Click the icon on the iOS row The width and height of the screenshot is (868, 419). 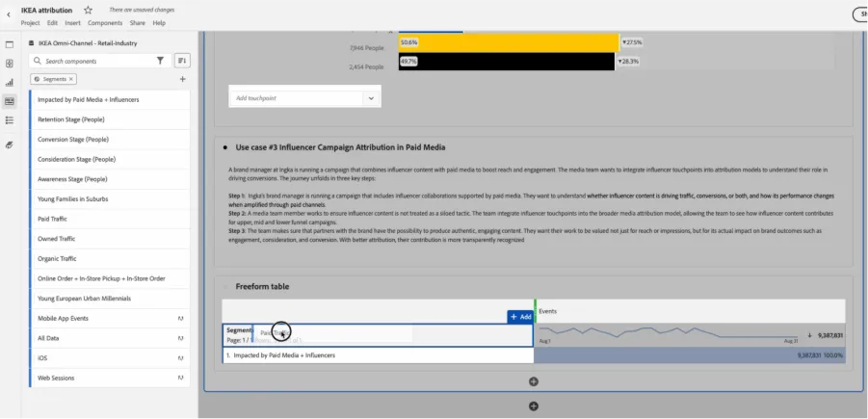180,358
